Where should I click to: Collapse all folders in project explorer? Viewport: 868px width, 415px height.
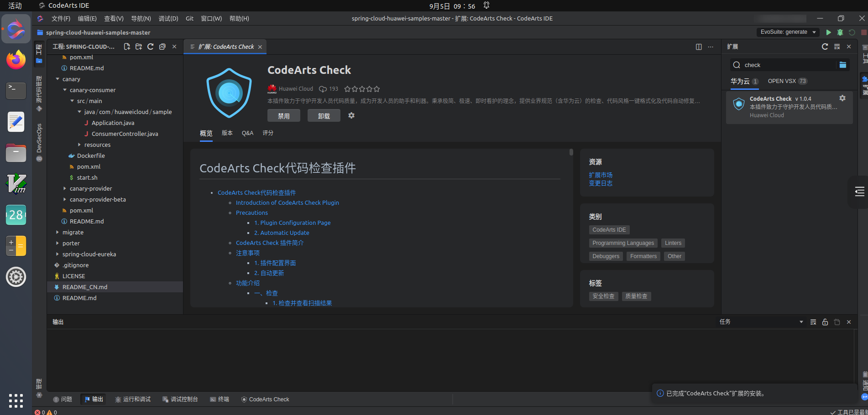pos(162,47)
